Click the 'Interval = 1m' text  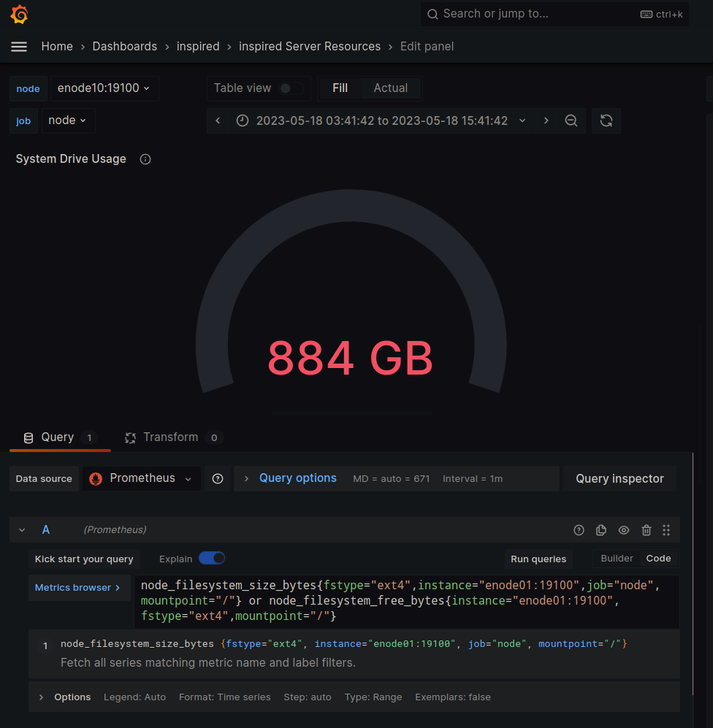pyautogui.click(x=473, y=479)
